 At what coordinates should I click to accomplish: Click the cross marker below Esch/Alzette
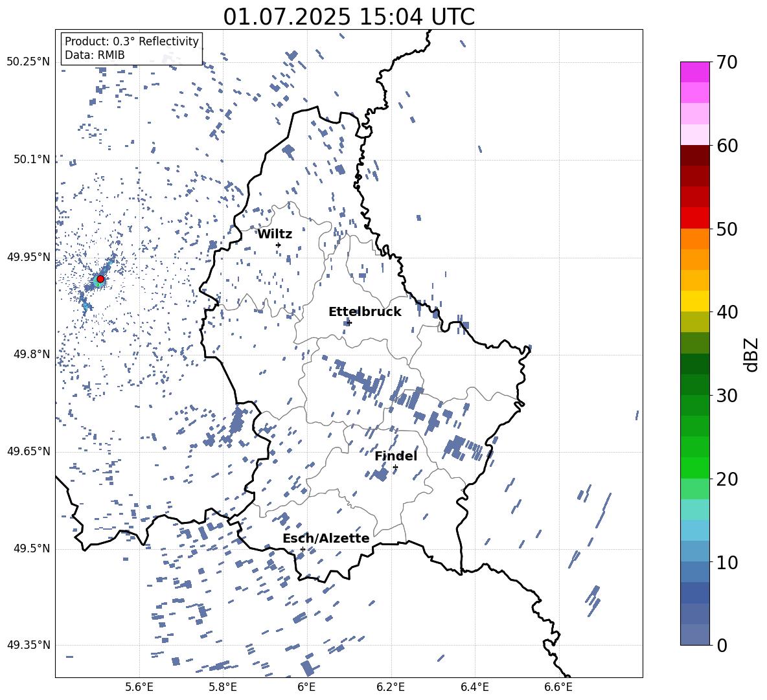[303, 549]
